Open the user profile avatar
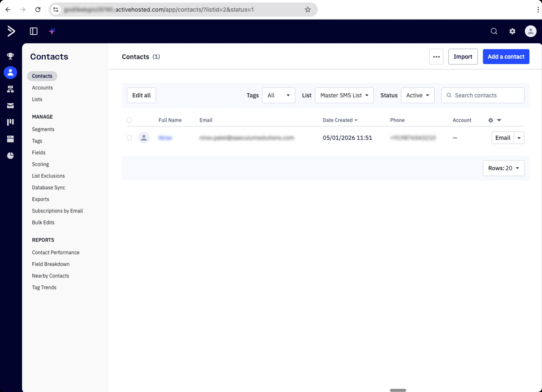 click(x=530, y=31)
